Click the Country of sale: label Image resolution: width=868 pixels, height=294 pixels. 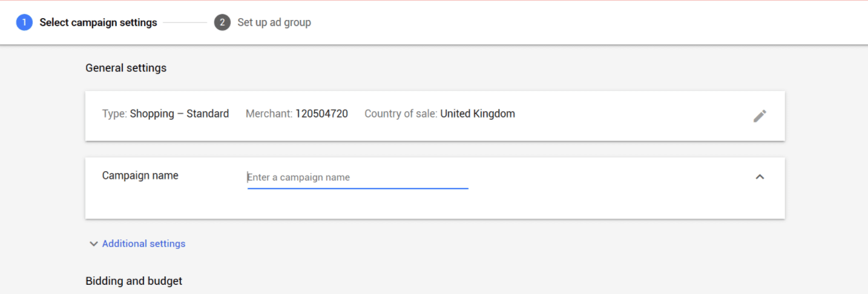click(401, 113)
